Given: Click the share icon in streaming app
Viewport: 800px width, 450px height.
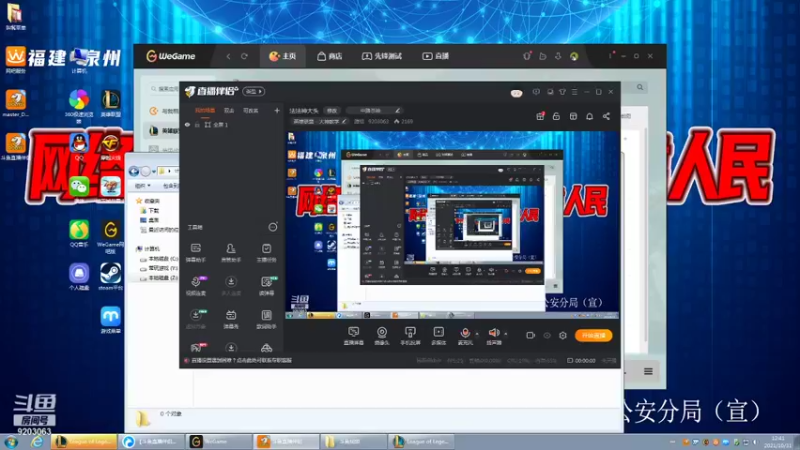Looking at the screenshot, I should tap(606, 116).
